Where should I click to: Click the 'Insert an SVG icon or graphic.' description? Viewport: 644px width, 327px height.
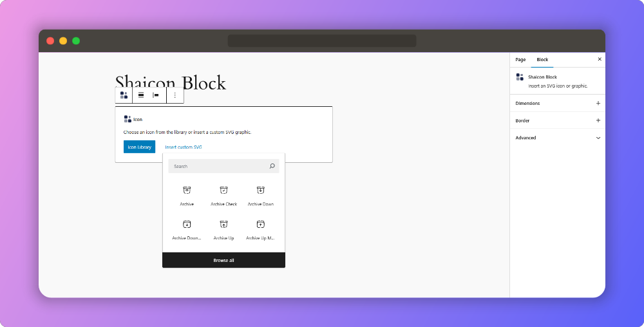pos(558,86)
